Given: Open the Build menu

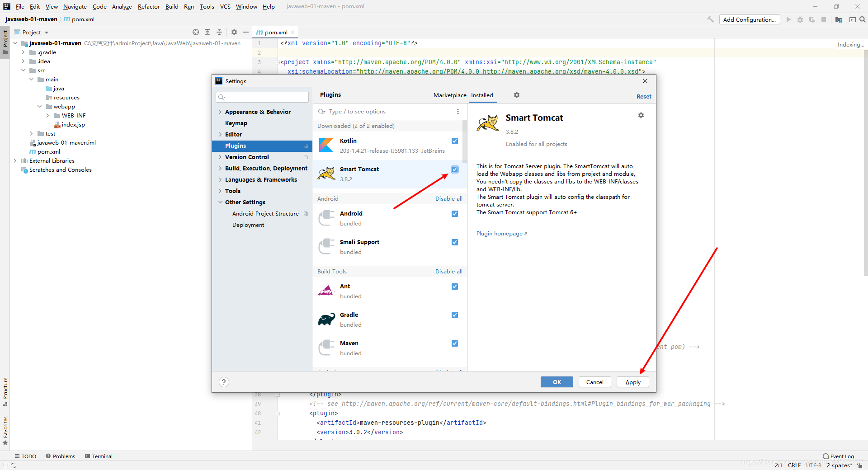Looking at the screenshot, I should pyautogui.click(x=172, y=6).
